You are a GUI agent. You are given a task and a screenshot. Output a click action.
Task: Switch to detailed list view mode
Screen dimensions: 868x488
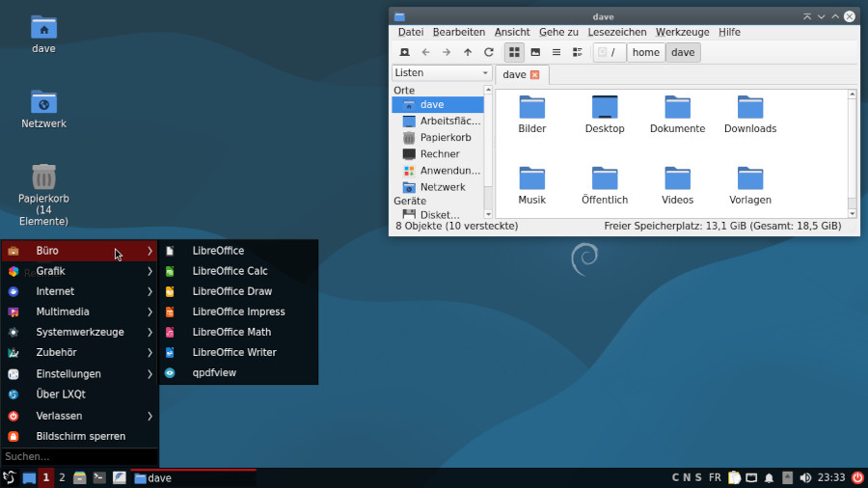[x=578, y=53]
